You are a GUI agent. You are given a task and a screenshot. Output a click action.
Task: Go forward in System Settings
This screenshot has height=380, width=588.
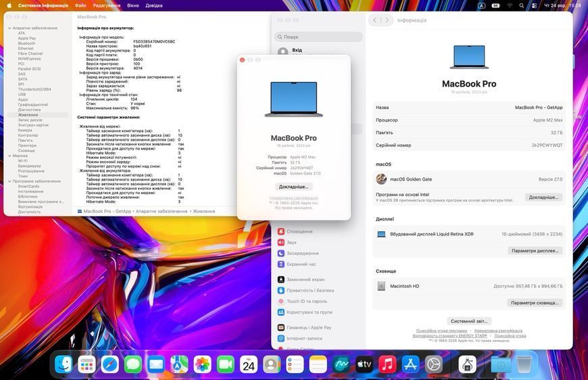[387, 20]
